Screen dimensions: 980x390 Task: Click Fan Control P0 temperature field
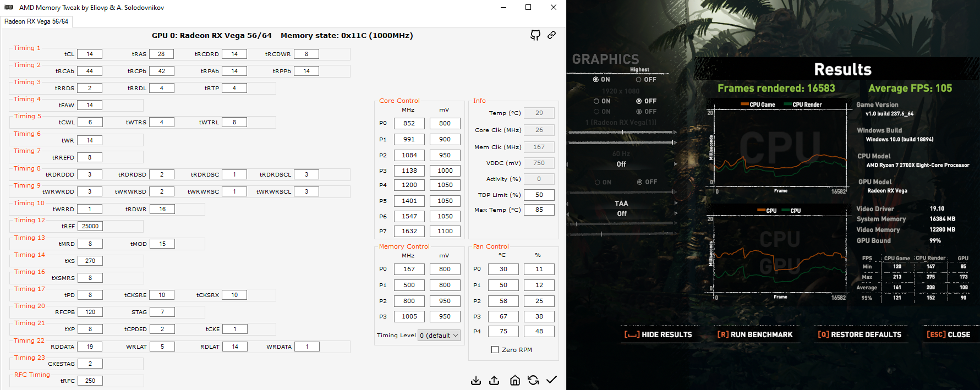tap(503, 269)
